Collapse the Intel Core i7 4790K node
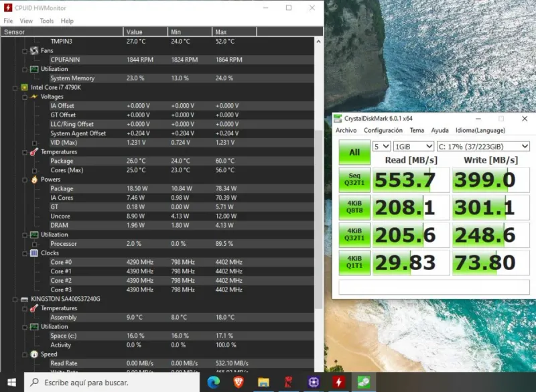Image resolution: width=536 pixels, height=392 pixels. point(15,88)
